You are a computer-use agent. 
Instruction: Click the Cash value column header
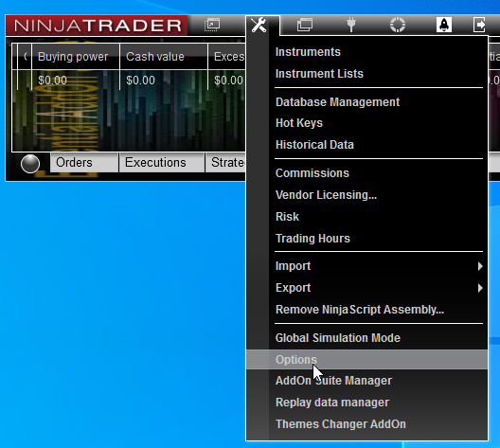[164, 57]
